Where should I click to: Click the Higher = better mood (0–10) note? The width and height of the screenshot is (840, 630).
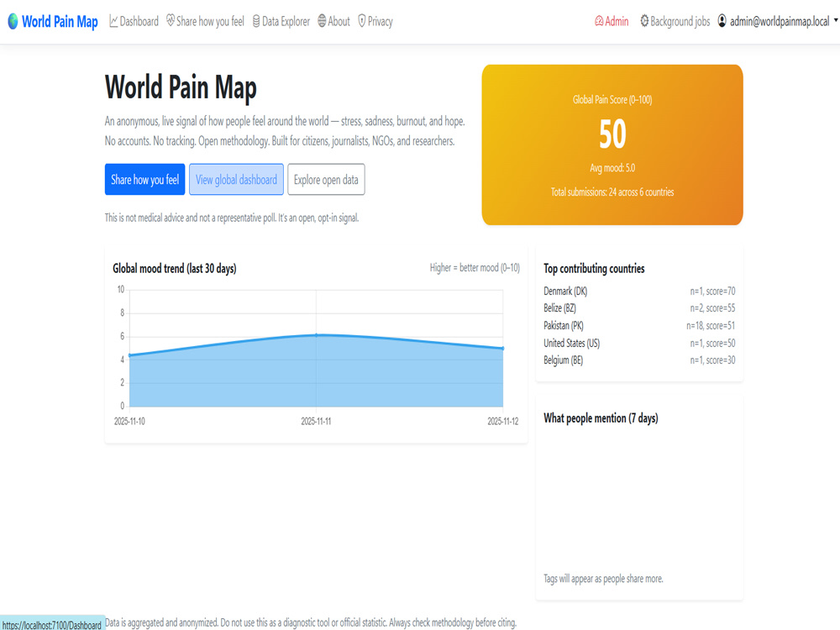475,267
